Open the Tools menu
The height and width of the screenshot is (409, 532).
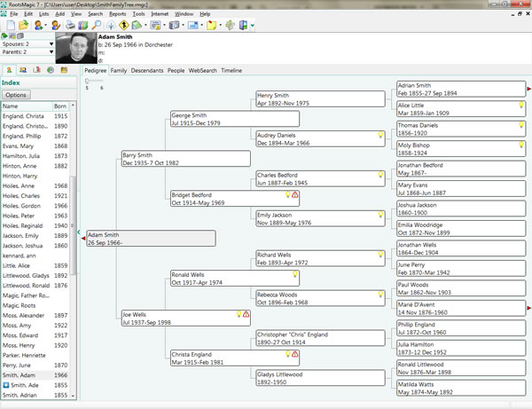[x=138, y=14]
